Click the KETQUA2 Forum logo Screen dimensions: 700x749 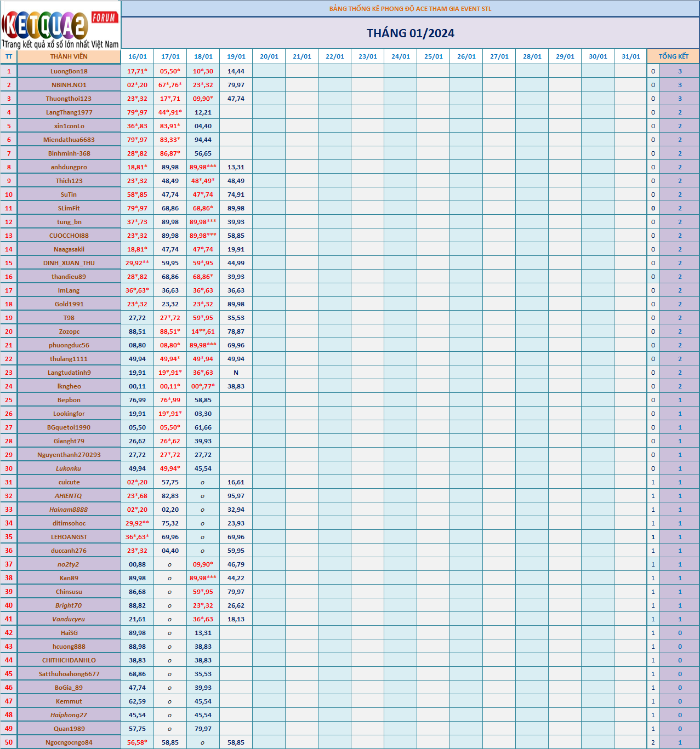pyautogui.click(x=60, y=25)
